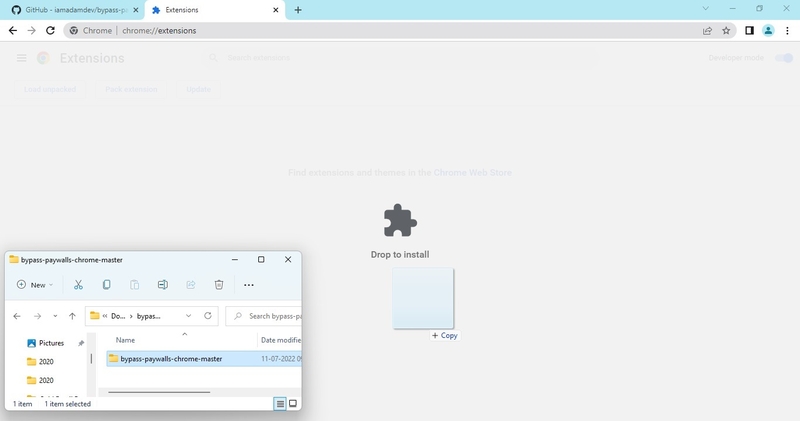Screen dimensions: 800x421
Task: Cut the selected folder in Explorer
Action: (78, 285)
